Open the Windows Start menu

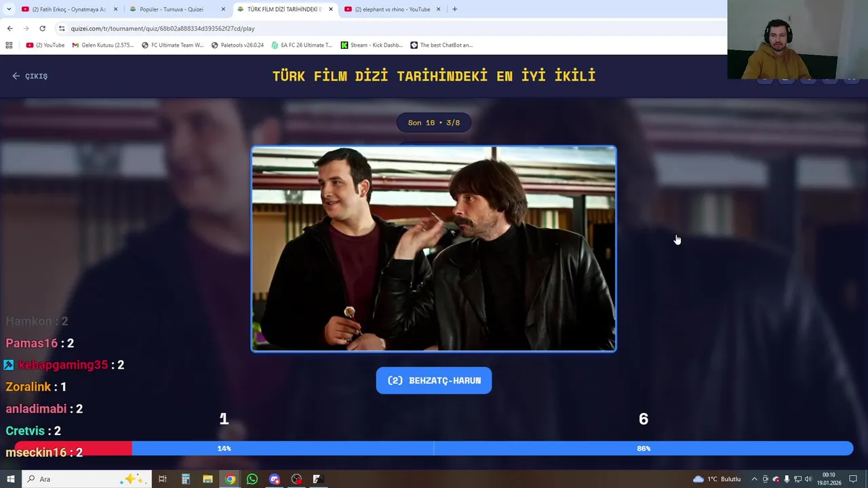tap(10, 479)
